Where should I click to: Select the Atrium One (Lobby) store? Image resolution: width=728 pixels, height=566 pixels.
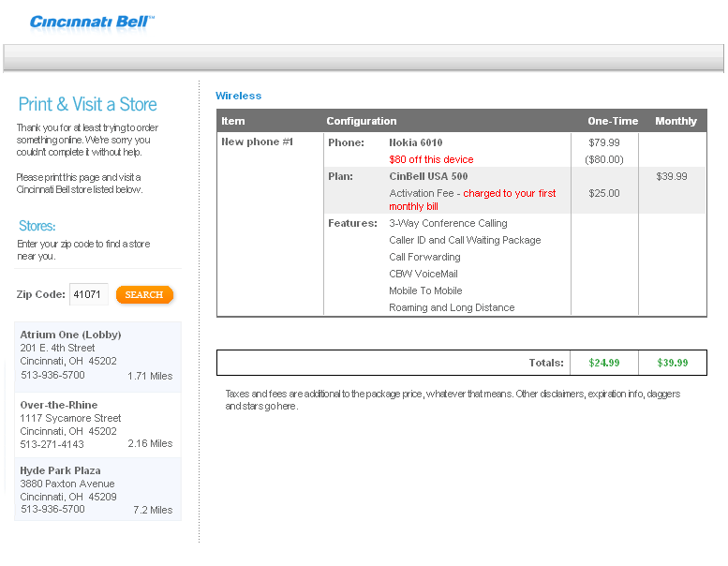pyautogui.click(x=98, y=357)
